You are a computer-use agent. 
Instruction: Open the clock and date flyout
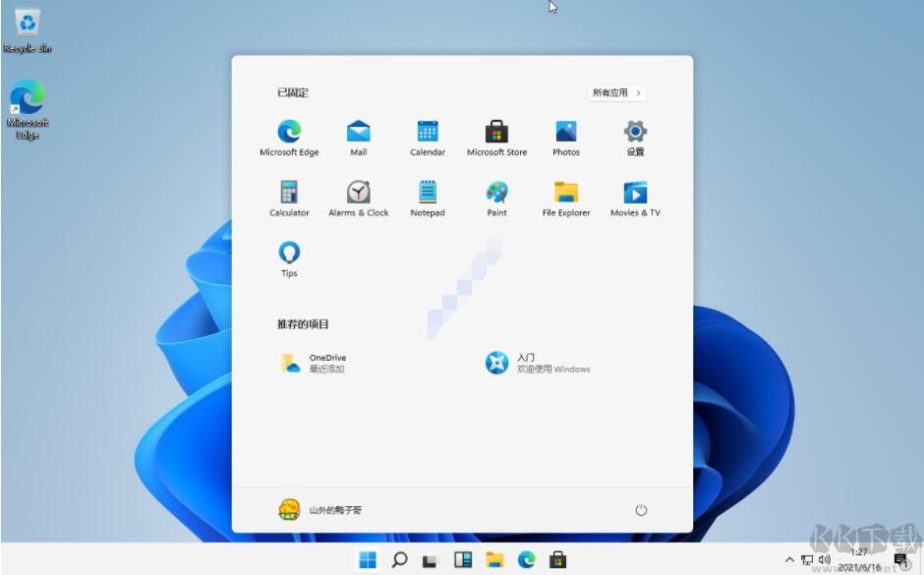pos(859,559)
